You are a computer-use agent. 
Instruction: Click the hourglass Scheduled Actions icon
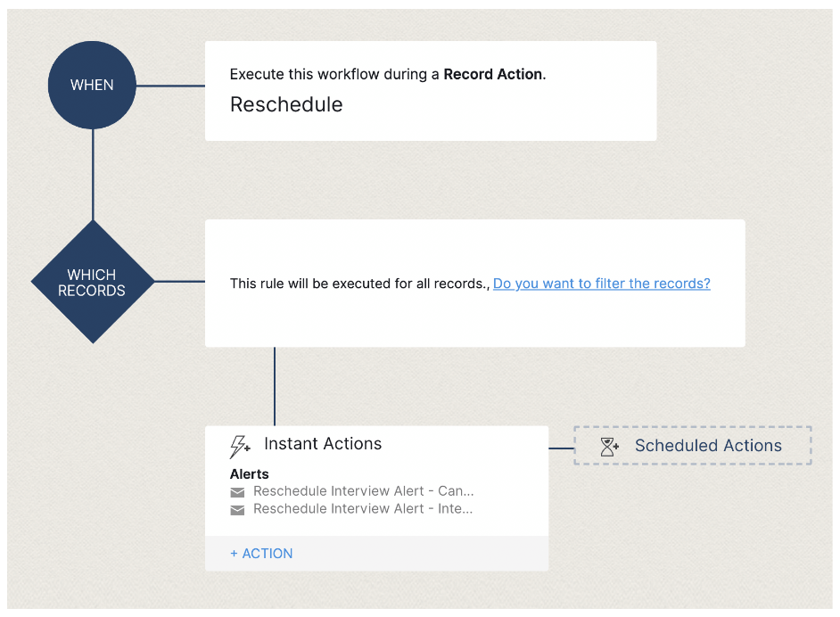coord(610,447)
